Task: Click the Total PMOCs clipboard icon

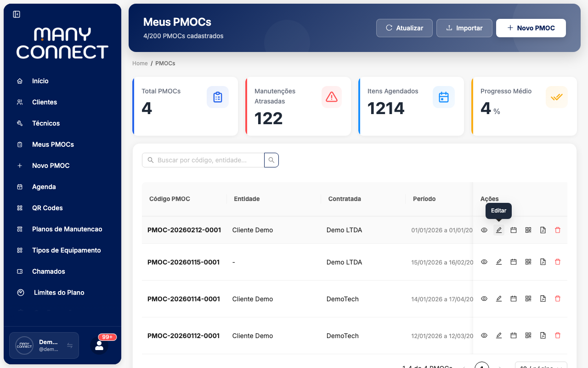Action: point(218,97)
